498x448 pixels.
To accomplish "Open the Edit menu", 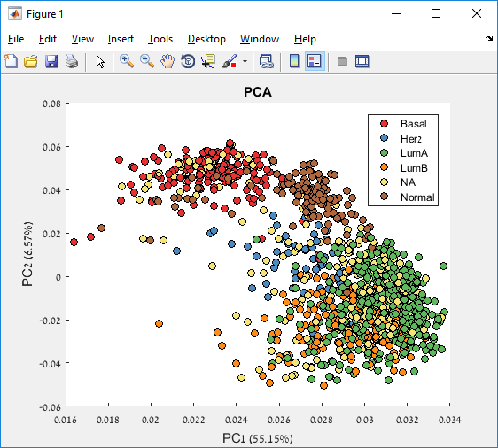I will pos(48,39).
